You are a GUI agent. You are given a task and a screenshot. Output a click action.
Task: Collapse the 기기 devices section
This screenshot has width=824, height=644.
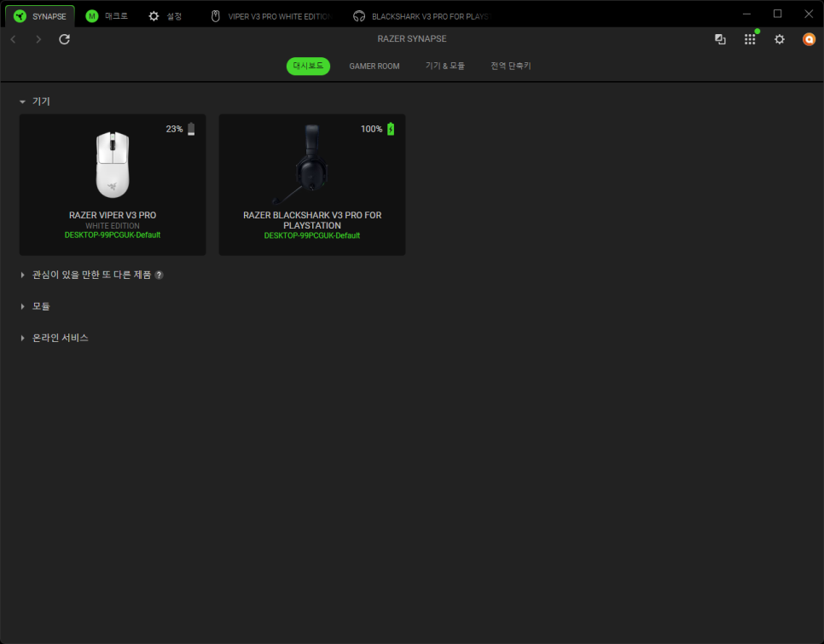(x=23, y=102)
